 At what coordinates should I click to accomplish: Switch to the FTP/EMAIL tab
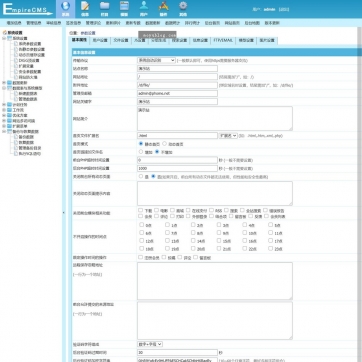pyautogui.click(x=223, y=40)
